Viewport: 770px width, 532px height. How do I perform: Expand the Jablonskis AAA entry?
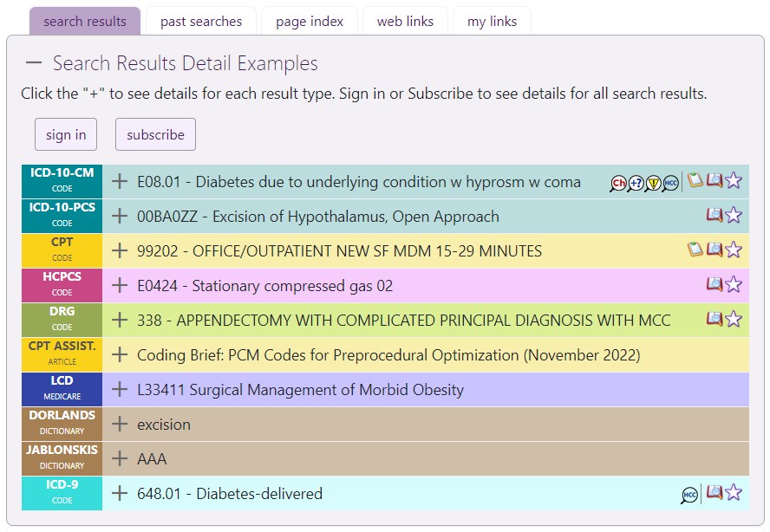point(120,458)
